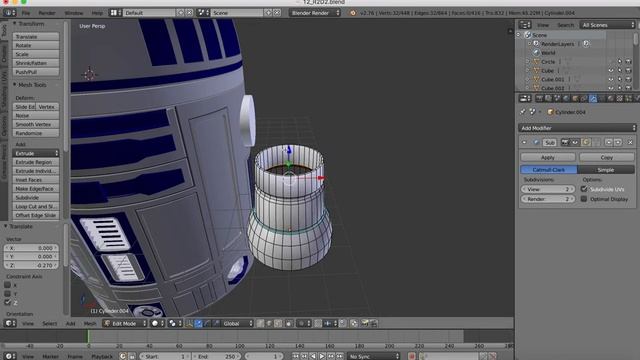Open the Help menu
Viewport: 640px width, 360px height.
(97, 13)
